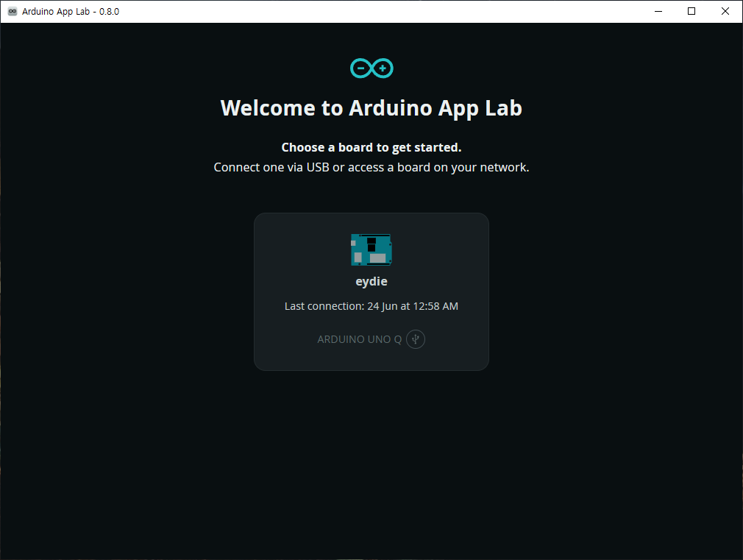
Task: Click 'Arduino App Lab - 0.8.0' window title
Action: pyautogui.click(x=71, y=11)
